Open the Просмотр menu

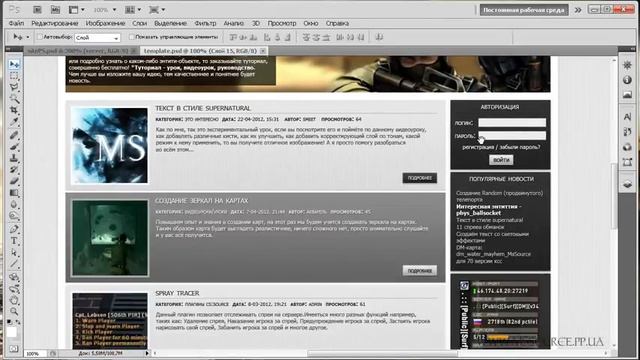coord(282,23)
